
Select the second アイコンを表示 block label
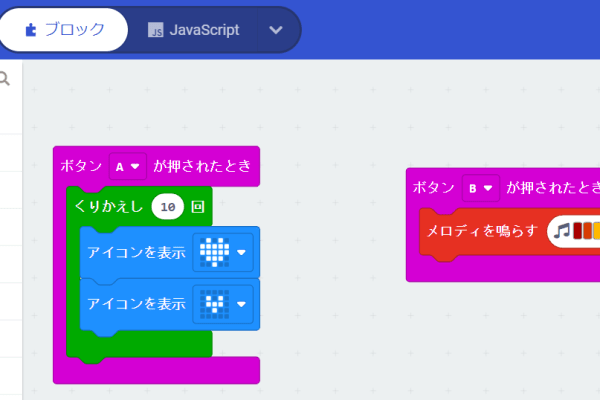[x=137, y=304]
